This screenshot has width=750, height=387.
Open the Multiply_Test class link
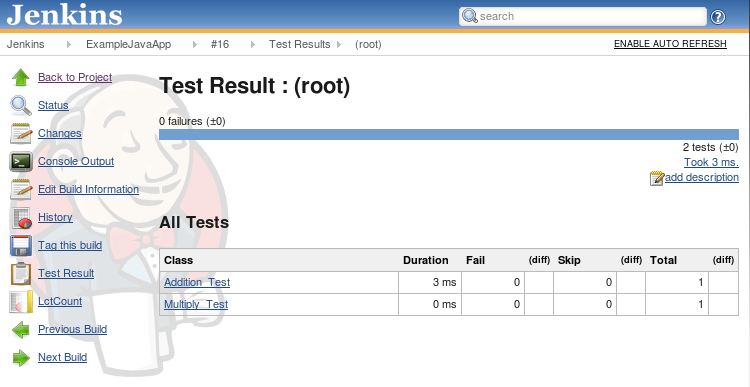pos(196,304)
